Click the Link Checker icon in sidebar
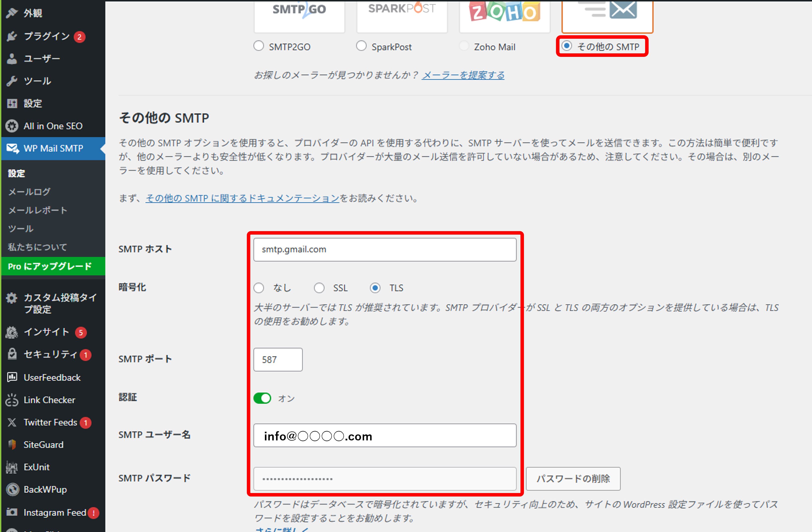This screenshot has height=532, width=812. pyautogui.click(x=12, y=400)
